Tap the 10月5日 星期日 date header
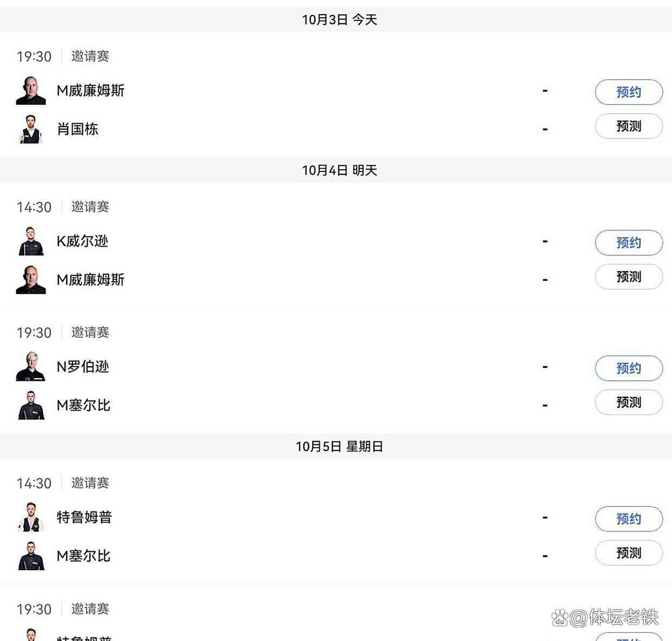This screenshot has width=672, height=641. click(339, 446)
